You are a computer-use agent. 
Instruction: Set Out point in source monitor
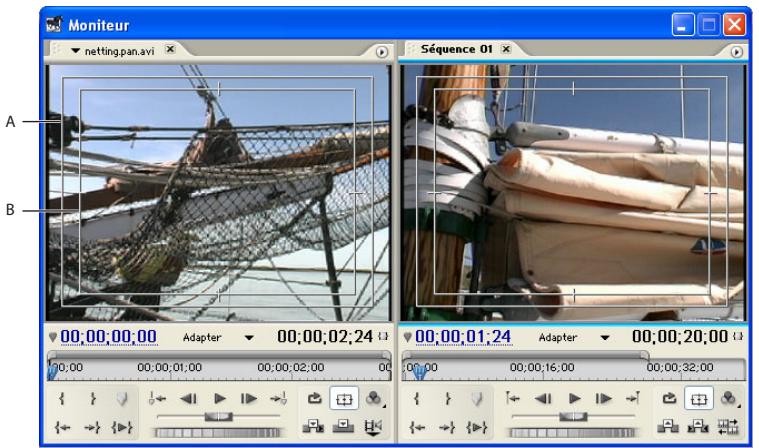[x=92, y=399]
